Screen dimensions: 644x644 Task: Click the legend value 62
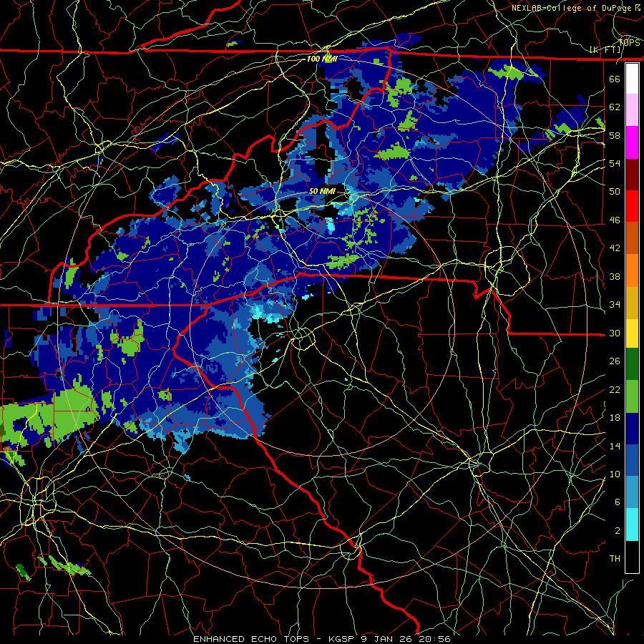click(615, 107)
